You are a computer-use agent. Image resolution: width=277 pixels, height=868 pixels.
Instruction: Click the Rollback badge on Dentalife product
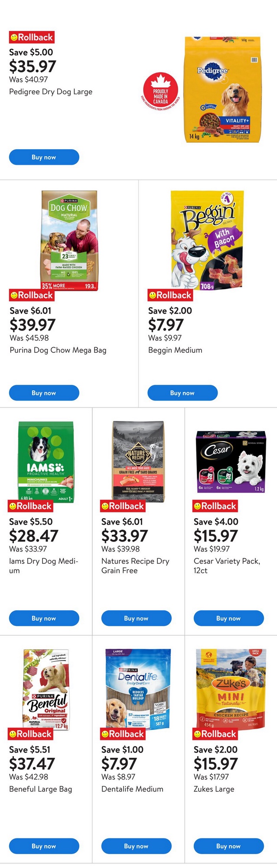[123, 734]
